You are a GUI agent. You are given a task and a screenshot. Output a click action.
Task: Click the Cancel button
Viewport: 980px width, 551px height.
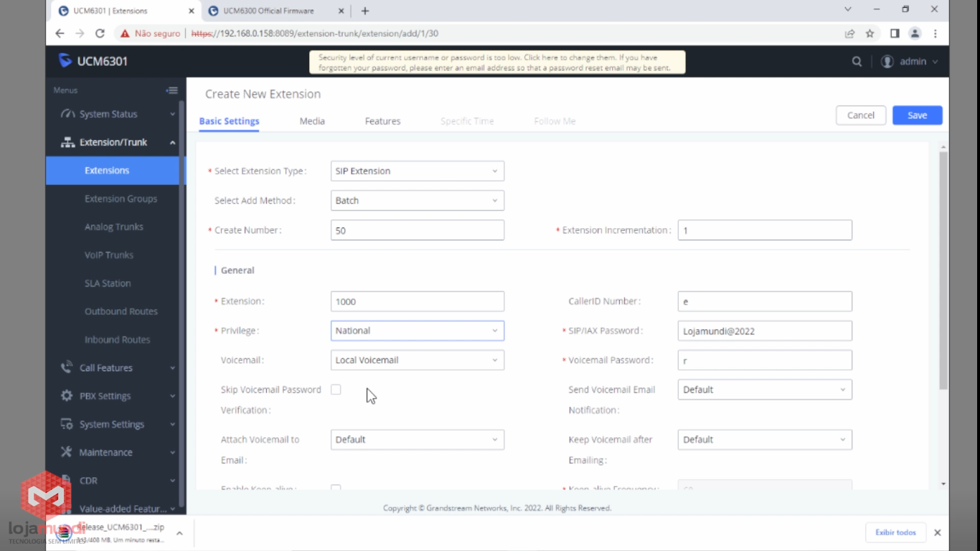pos(860,116)
